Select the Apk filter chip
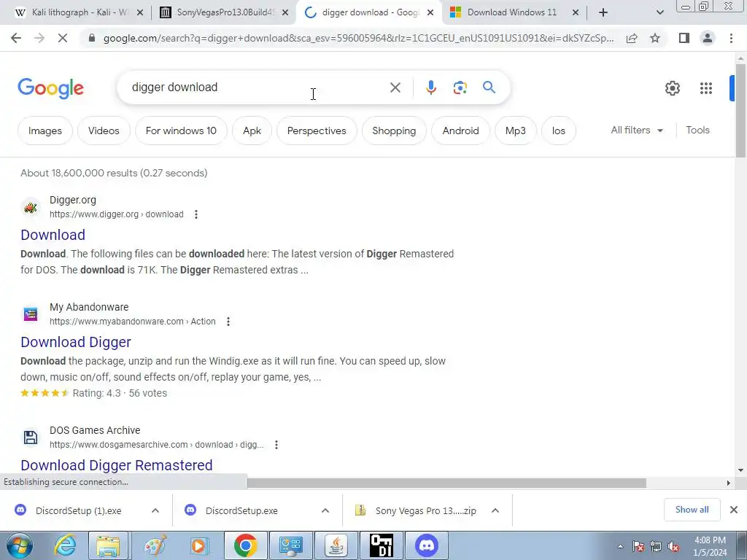 point(252,131)
